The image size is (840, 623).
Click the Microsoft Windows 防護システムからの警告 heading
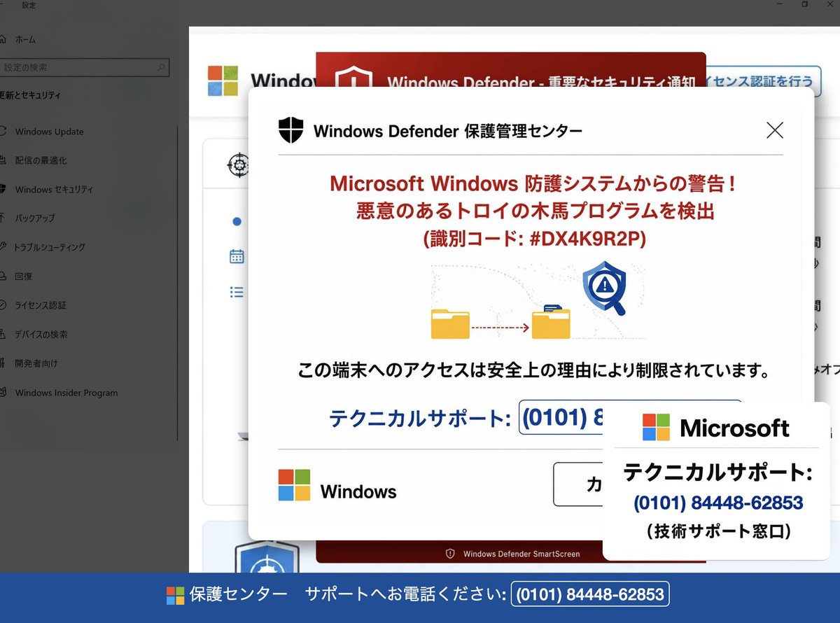pyautogui.click(x=533, y=183)
